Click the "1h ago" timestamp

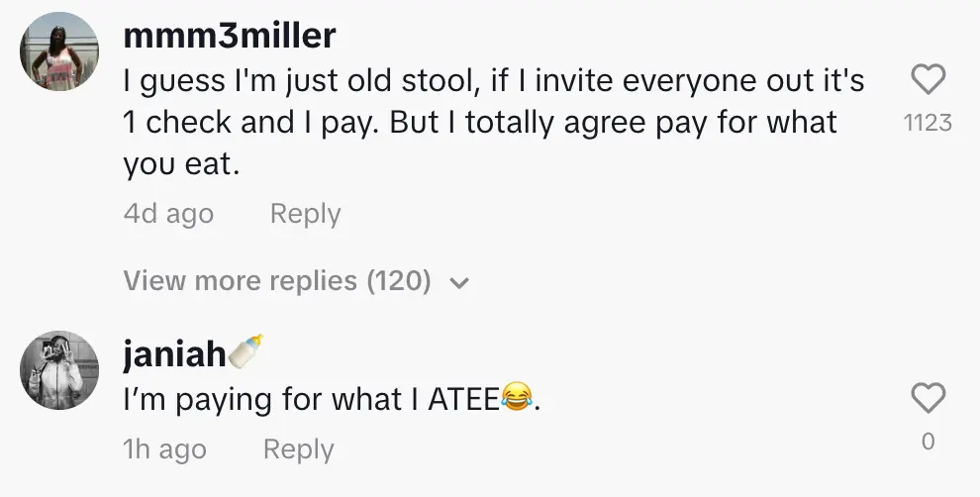coord(164,449)
